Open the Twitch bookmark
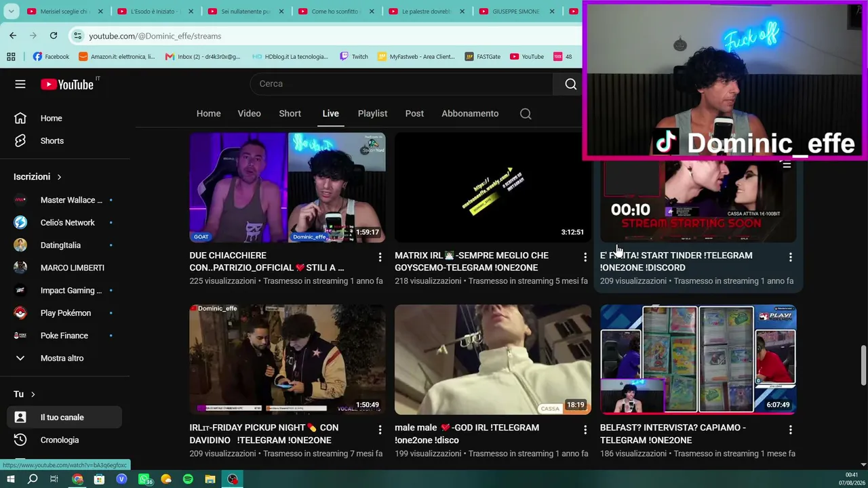868x488 pixels. pos(354,57)
